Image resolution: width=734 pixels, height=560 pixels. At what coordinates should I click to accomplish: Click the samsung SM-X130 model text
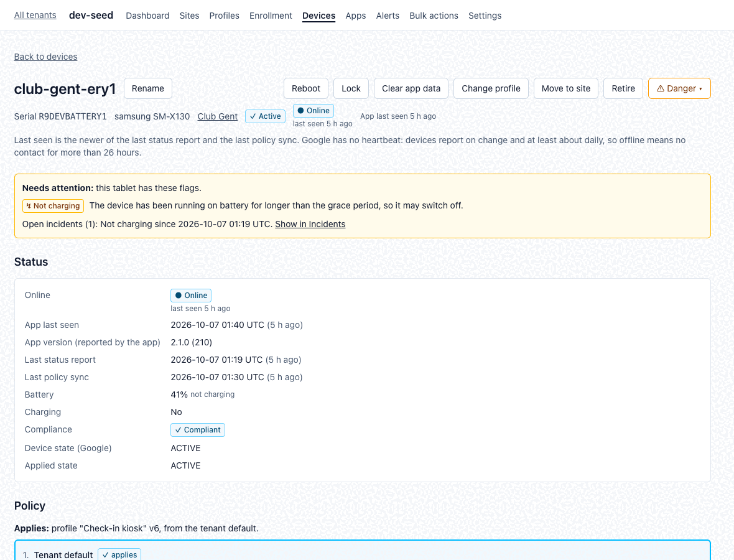[152, 116]
